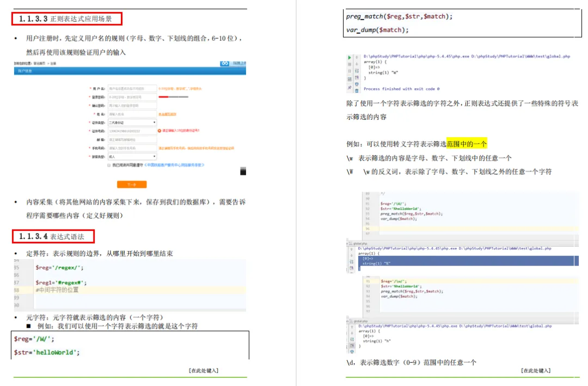Click the up-arrow navigation icon in the console toolbar
This screenshot has width=588, height=386.
click(357, 57)
